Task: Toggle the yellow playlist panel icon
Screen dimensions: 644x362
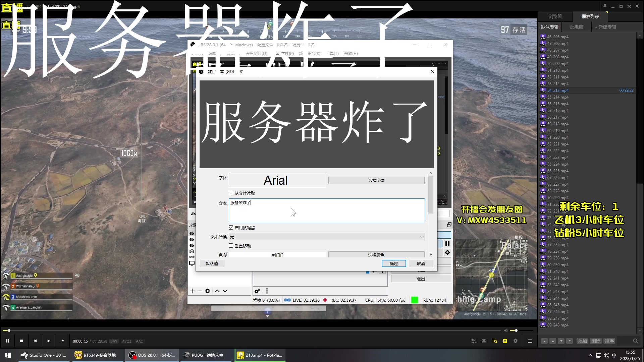Action: pos(505,341)
